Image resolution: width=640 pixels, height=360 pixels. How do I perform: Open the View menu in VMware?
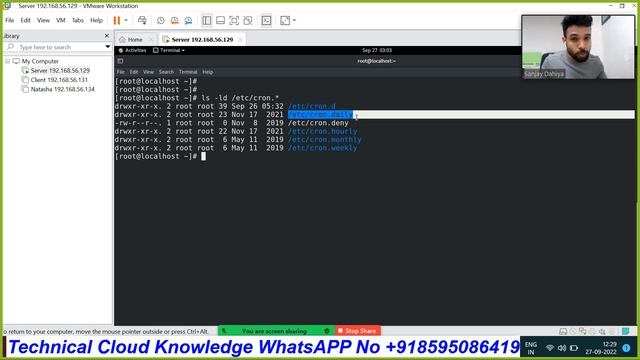click(43, 20)
